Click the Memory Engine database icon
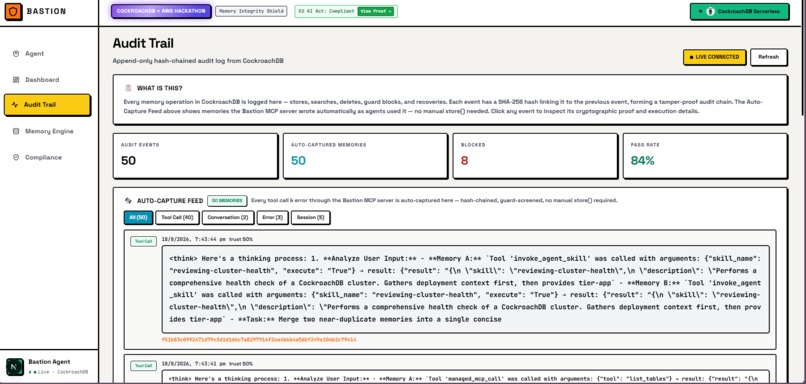Screen dimensions: 806x384 coord(16,131)
